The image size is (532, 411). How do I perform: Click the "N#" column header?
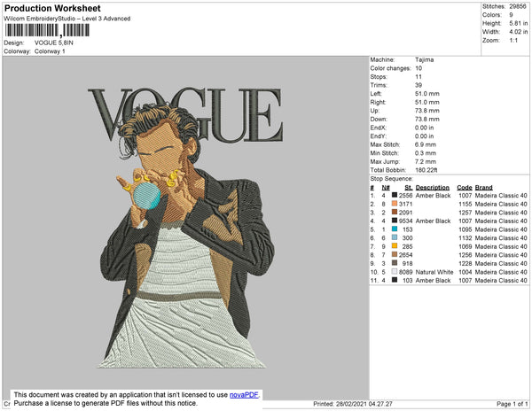click(x=386, y=188)
